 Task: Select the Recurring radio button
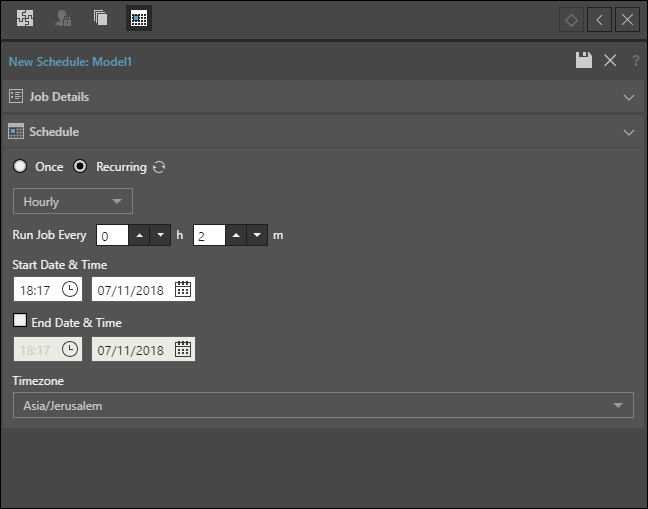coord(81,167)
